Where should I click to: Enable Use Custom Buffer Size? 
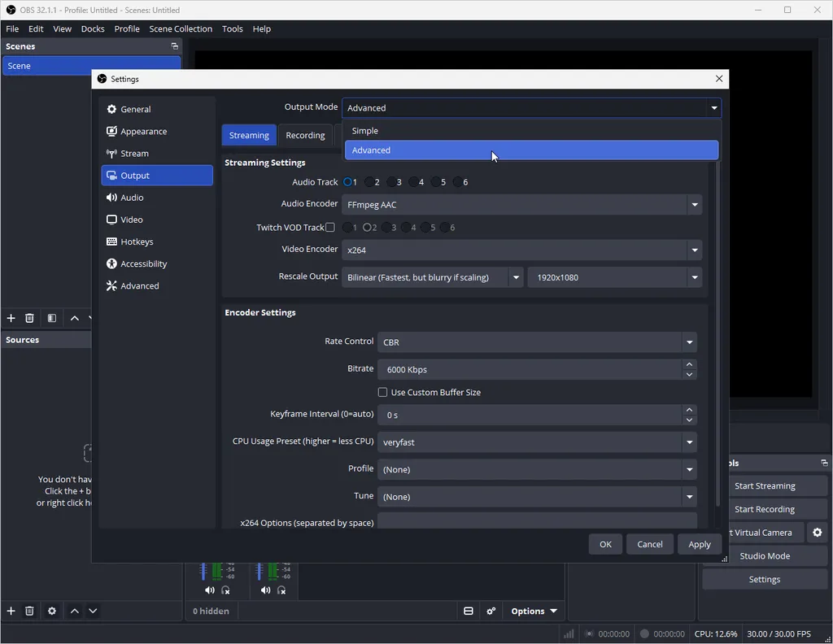pyautogui.click(x=382, y=392)
